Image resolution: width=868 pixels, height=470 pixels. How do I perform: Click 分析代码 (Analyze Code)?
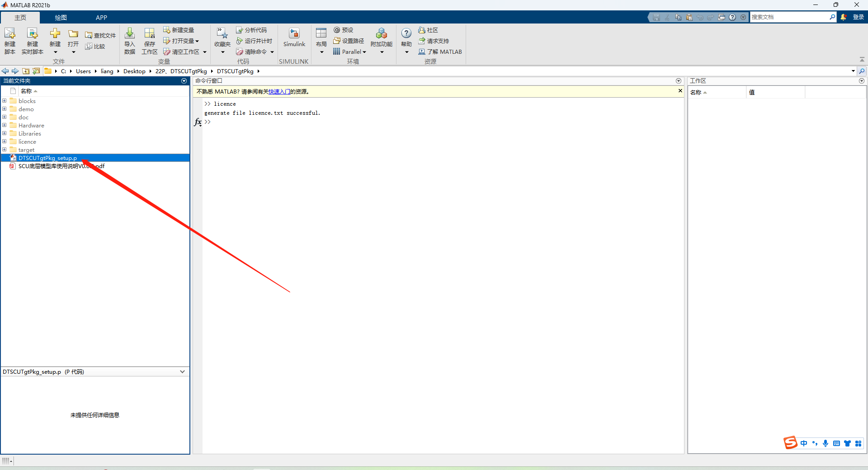pyautogui.click(x=251, y=30)
